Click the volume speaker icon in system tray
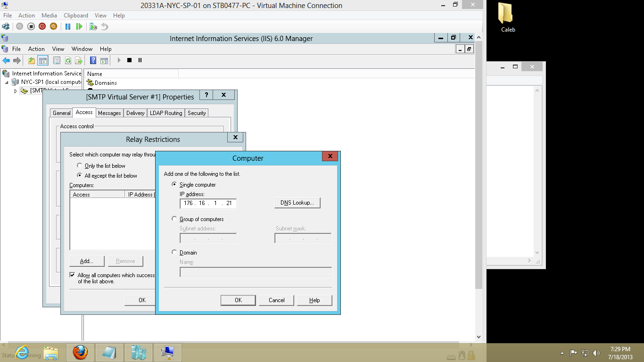The height and width of the screenshot is (362, 644). coord(596,353)
